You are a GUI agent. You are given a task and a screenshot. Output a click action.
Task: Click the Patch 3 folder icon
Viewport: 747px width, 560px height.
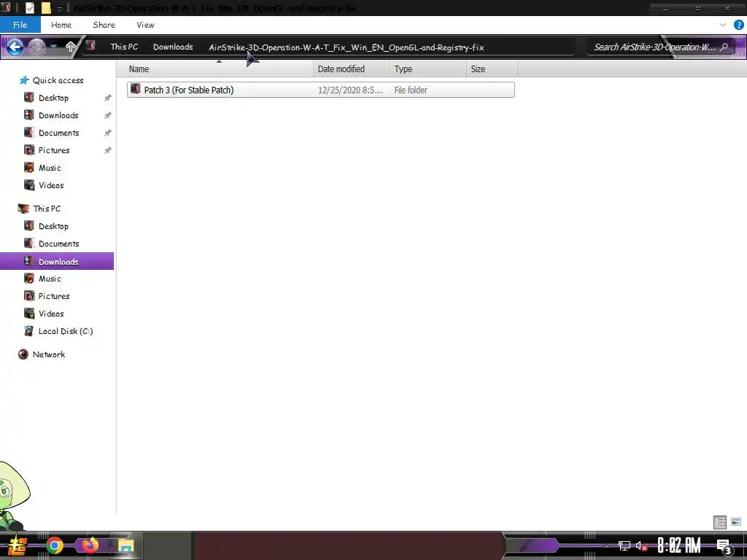tap(136, 89)
